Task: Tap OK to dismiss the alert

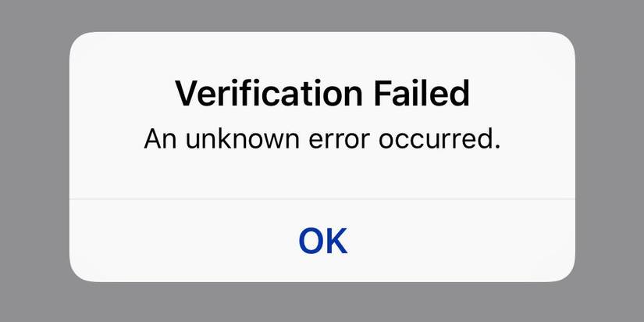Action: (x=323, y=241)
